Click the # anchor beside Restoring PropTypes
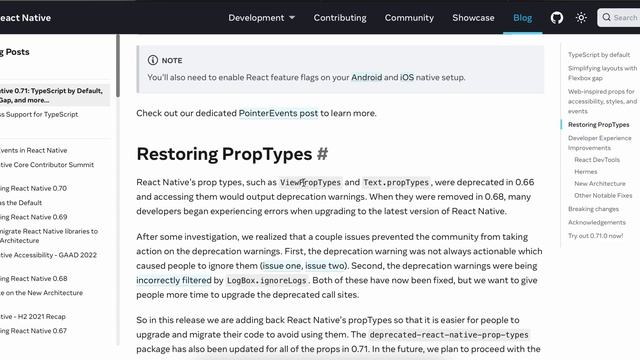 [322, 154]
